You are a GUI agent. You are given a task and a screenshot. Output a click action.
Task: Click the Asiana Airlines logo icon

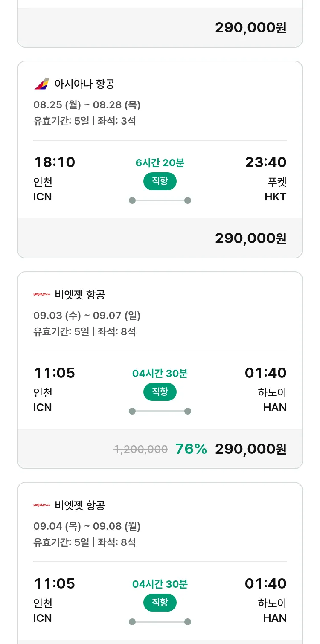(x=42, y=84)
